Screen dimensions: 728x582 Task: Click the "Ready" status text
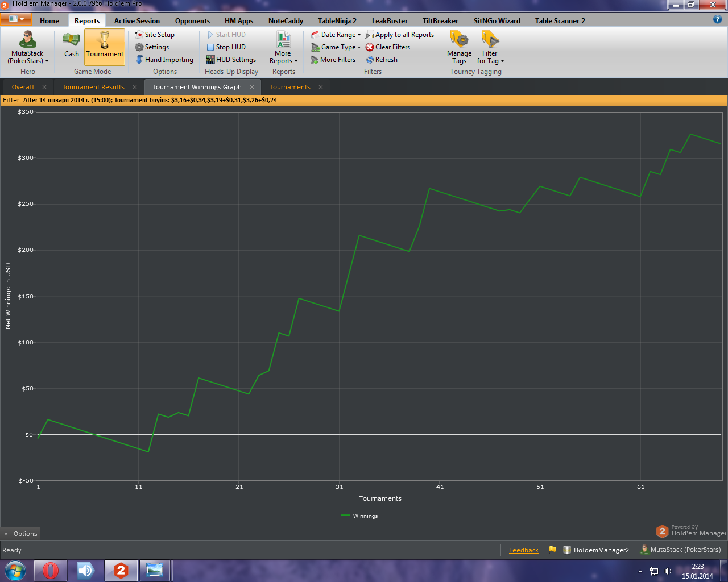12,550
